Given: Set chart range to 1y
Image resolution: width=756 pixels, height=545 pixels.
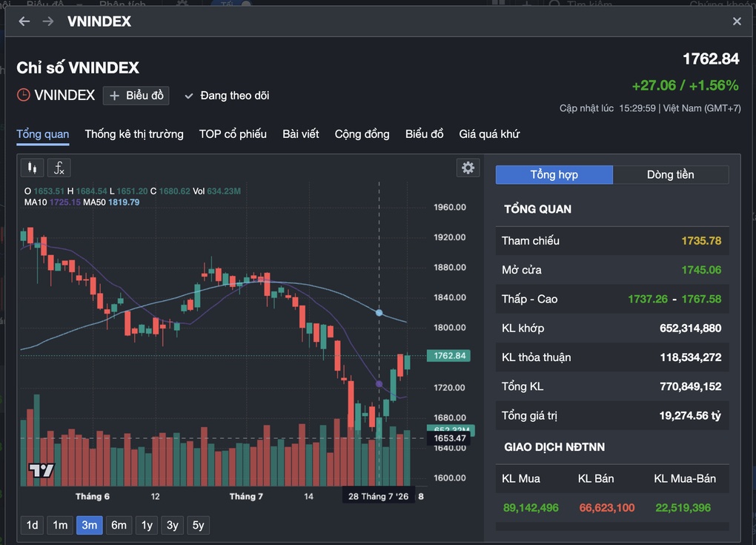Looking at the screenshot, I should (147, 525).
